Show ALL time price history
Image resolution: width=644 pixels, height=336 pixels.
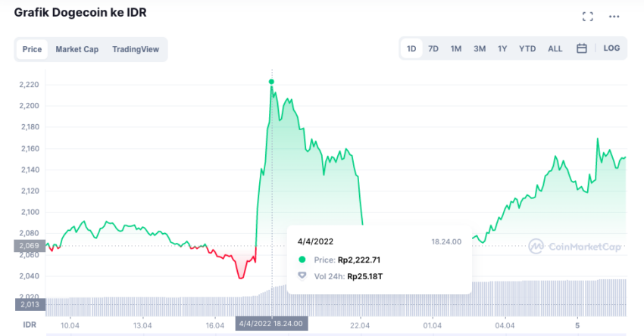pos(555,49)
